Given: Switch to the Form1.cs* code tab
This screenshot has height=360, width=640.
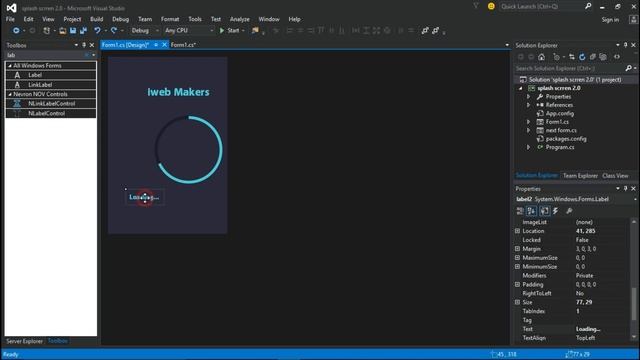Looking at the screenshot, I should click(183, 45).
